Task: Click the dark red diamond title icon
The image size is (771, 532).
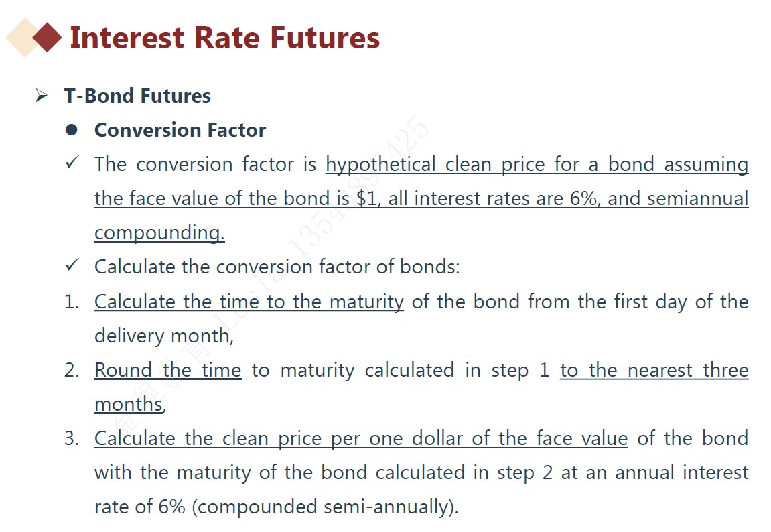Action: click(x=47, y=38)
